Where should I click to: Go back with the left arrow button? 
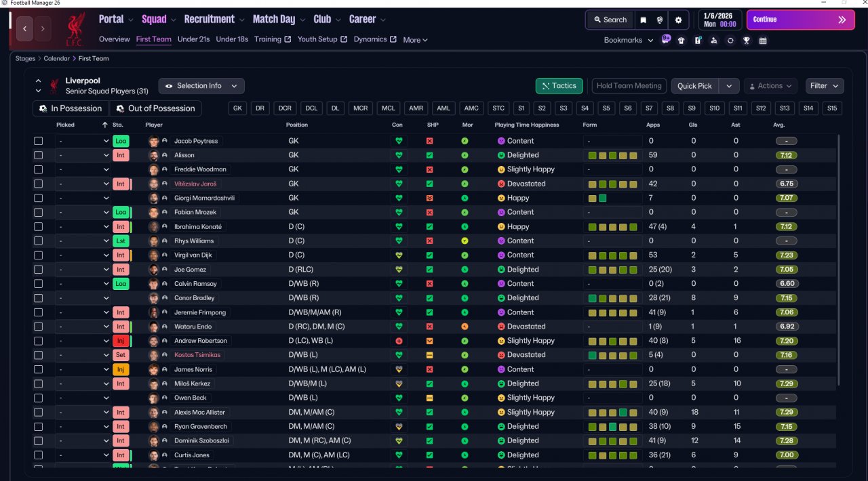[26, 29]
